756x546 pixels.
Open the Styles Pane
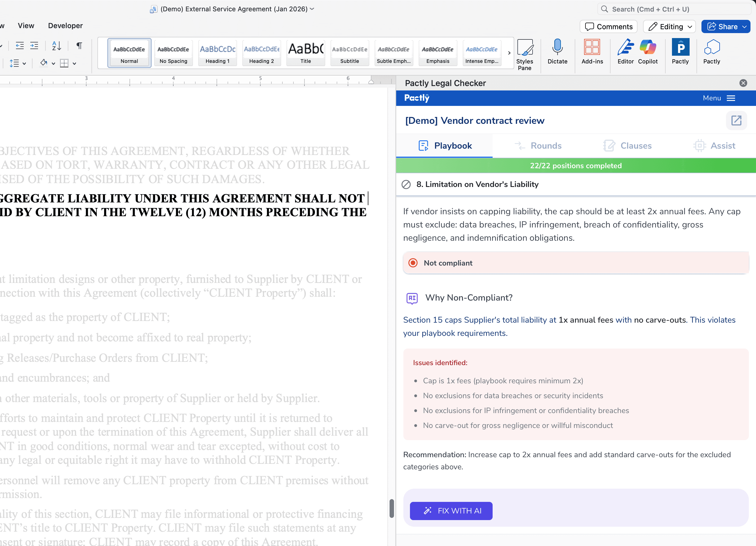[x=525, y=53]
